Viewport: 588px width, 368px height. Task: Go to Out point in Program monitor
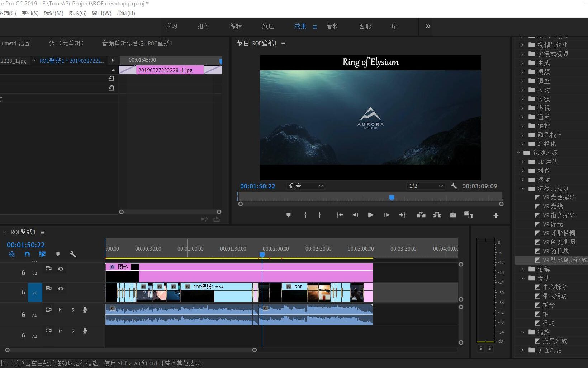(402, 215)
